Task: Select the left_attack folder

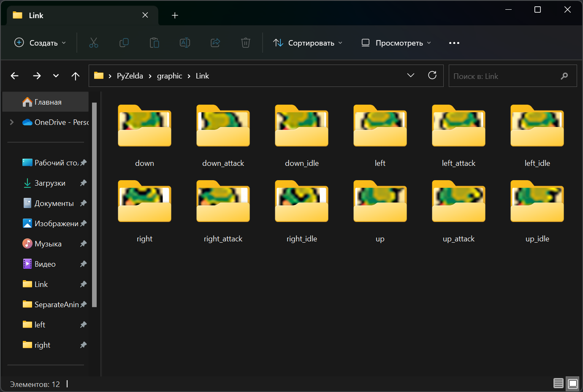Action: pyautogui.click(x=458, y=136)
